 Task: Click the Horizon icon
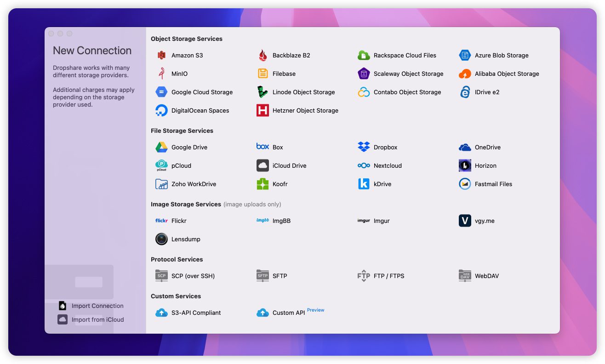pos(465,165)
